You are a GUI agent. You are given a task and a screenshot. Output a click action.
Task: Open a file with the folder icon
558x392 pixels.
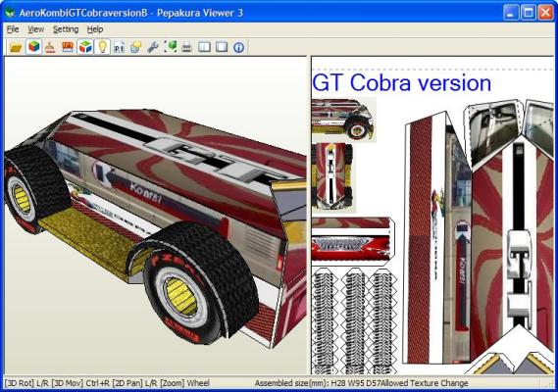click(16, 47)
